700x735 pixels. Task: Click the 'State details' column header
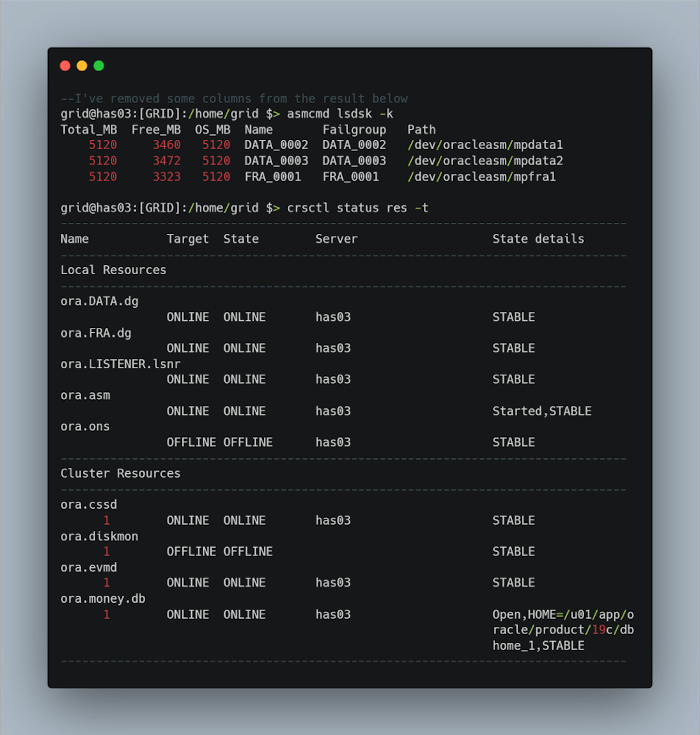coord(538,239)
